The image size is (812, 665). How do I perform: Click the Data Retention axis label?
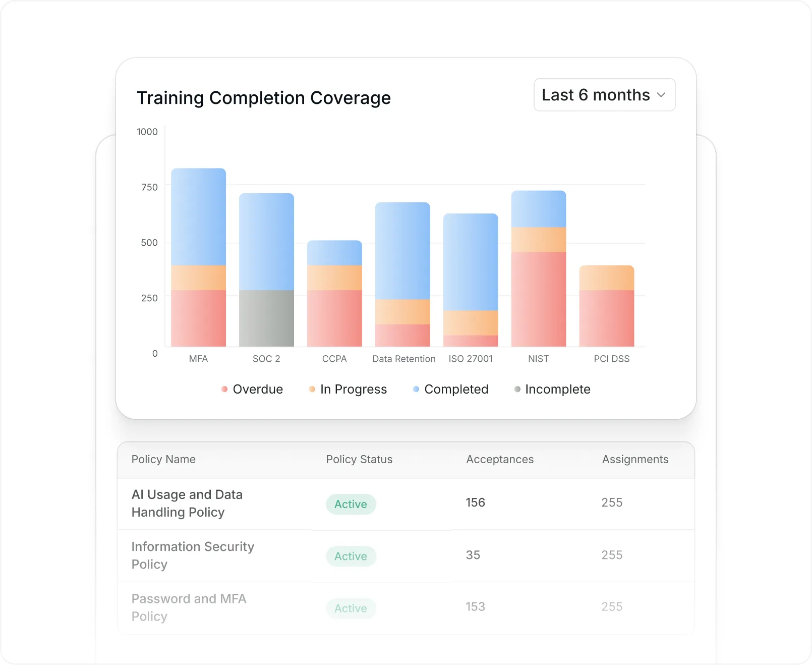(404, 359)
